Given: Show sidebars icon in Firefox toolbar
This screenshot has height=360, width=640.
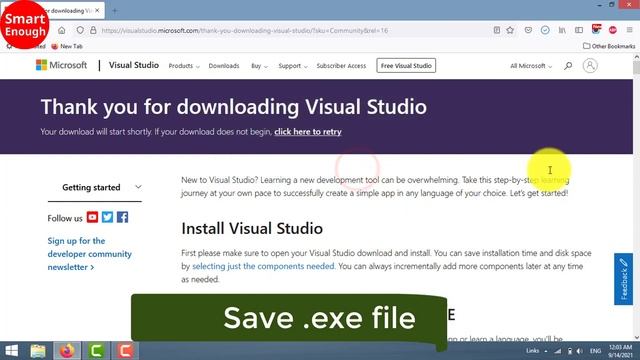Looking at the screenshot, I should point(579,30).
